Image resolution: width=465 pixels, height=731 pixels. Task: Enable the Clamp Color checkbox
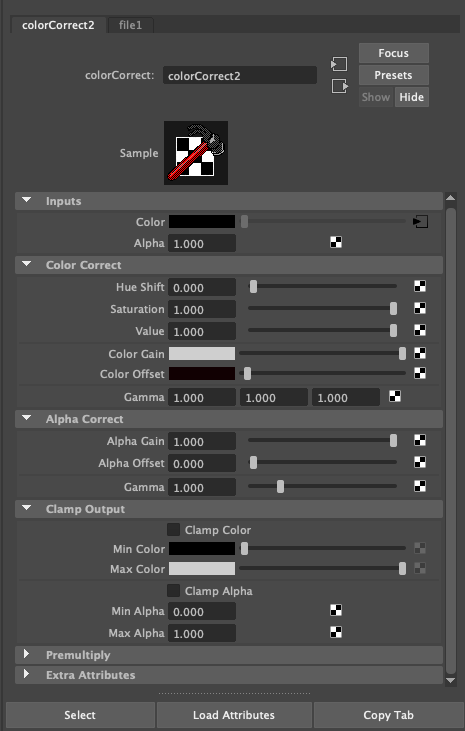(x=174, y=530)
